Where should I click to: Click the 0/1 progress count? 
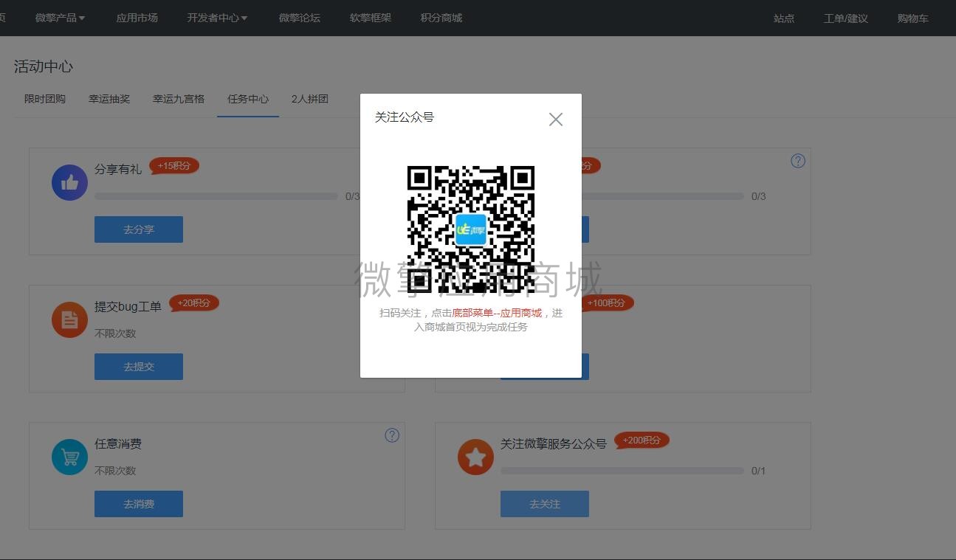pos(758,471)
